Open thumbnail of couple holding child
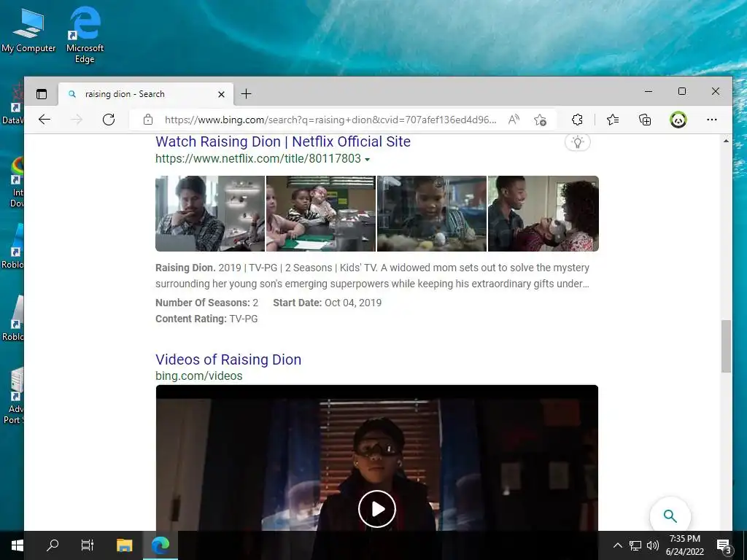This screenshot has height=560, width=747. click(x=543, y=214)
